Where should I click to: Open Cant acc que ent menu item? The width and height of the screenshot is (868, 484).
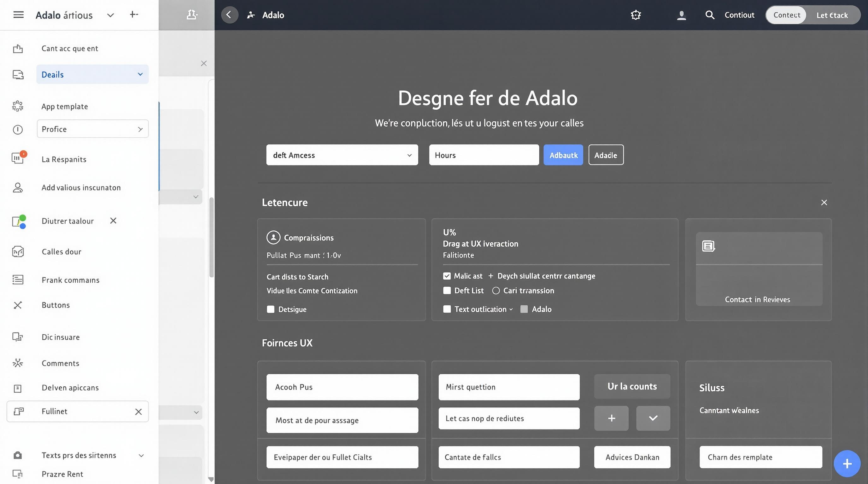point(70,49)
